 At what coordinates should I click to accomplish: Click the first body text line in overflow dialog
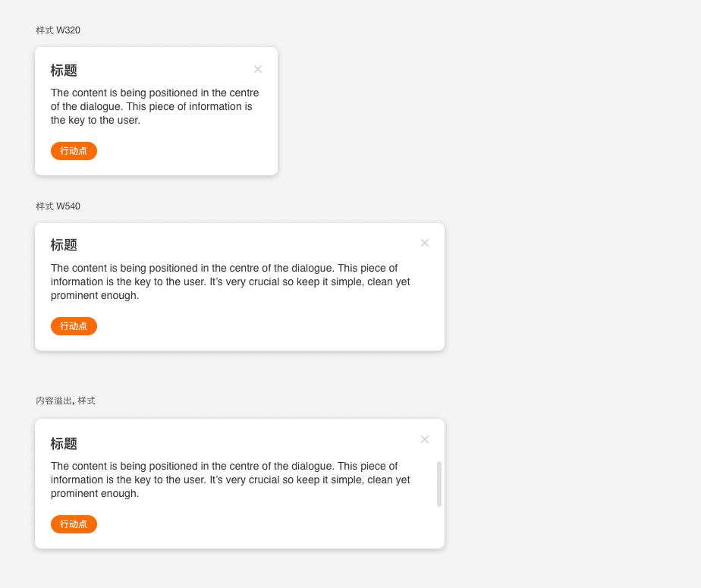point(224,466)
